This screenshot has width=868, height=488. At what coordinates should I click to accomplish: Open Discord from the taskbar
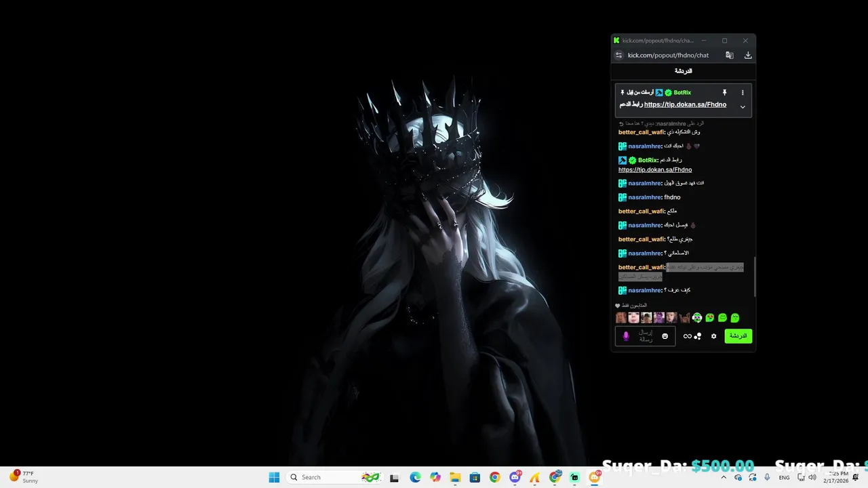pyautogui.click(x=515, y=478)
